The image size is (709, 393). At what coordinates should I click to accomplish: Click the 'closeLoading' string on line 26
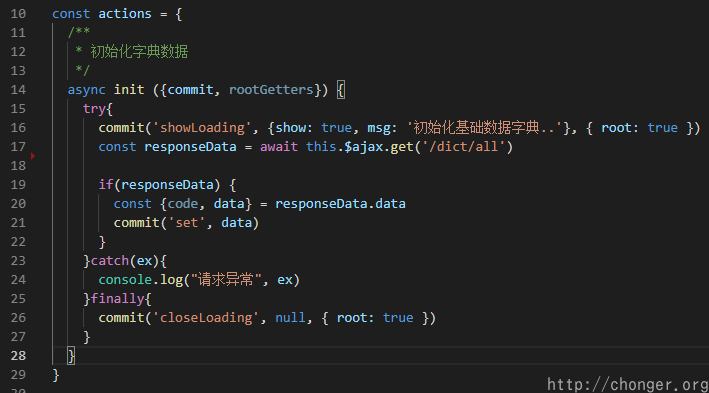pos(206,317)
